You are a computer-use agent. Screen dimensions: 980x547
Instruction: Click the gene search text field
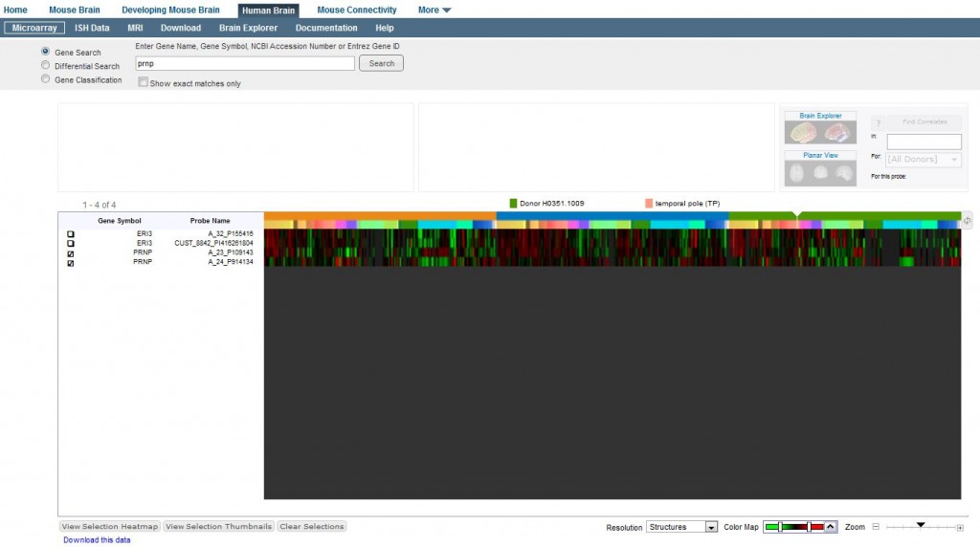pos(245,63)
